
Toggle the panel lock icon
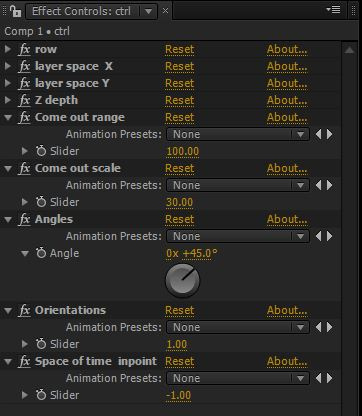(15, 11)
